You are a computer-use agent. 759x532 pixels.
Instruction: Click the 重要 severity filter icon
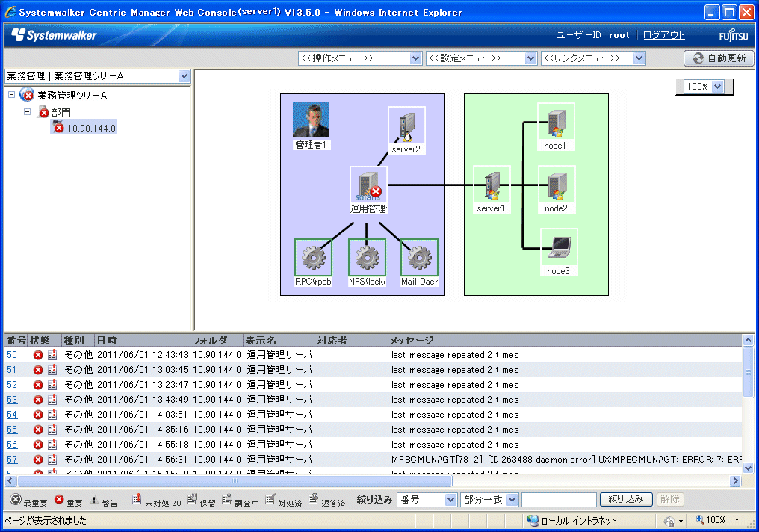point(59,499)
